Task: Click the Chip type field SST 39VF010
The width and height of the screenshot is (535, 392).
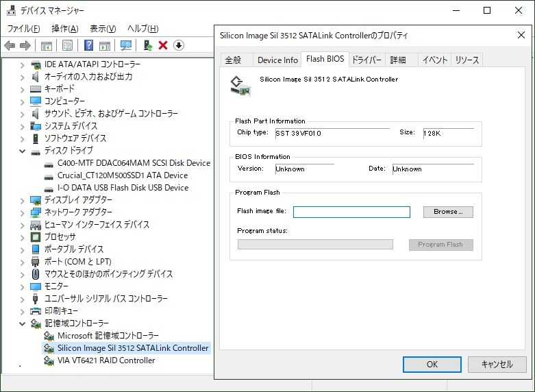Action: pyautogui.click(x=332, y=134)
